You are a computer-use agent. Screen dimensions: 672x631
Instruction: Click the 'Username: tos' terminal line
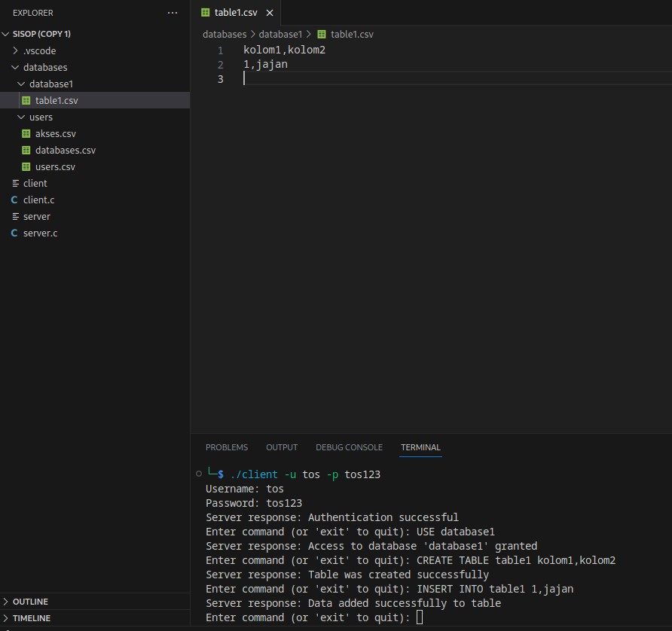pos(245,489)
